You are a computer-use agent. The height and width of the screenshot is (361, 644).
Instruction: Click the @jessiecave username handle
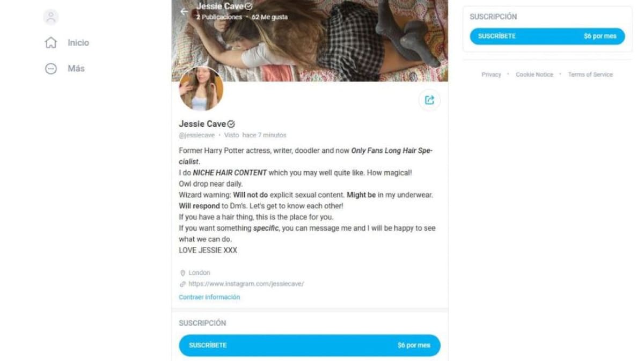(x=196, y=135)
